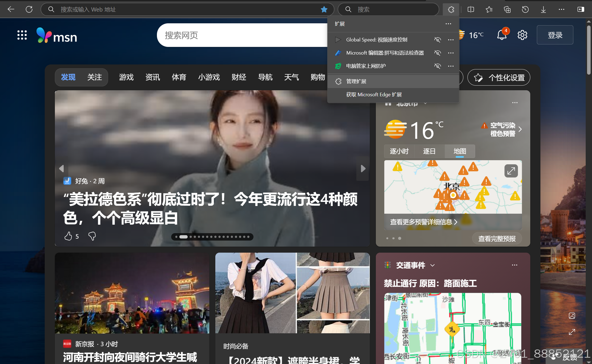Expand the 交通事件 dropdown
Image resolution: width=592 pixels, height=364 pixels.
(433, 265)
